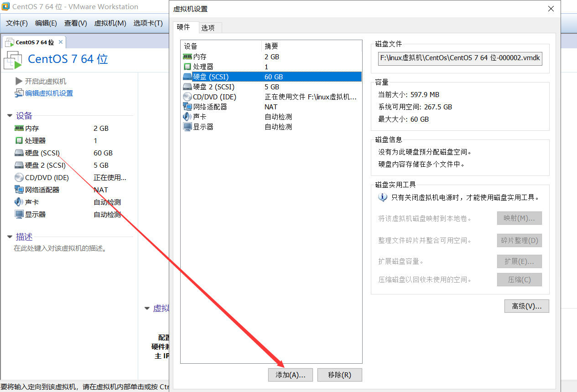Screen dimensions: 577x392
Task: Select 60 GB summary value in settings list
Action: [x=274, y=77]
